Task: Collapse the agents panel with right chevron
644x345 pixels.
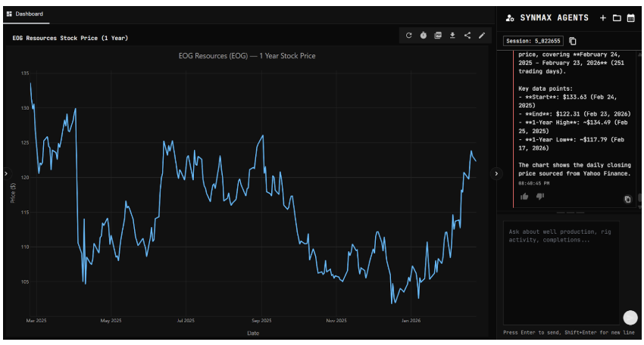Action: (x=497, y=173)
